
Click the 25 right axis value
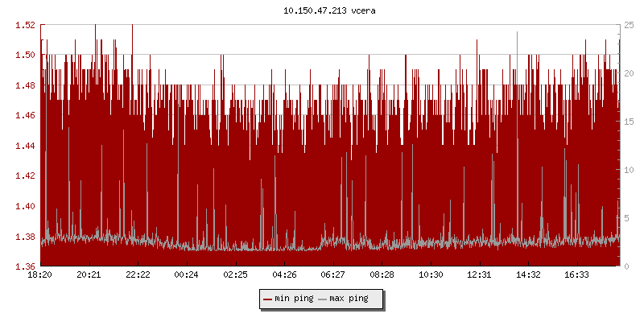click(629, 25)
